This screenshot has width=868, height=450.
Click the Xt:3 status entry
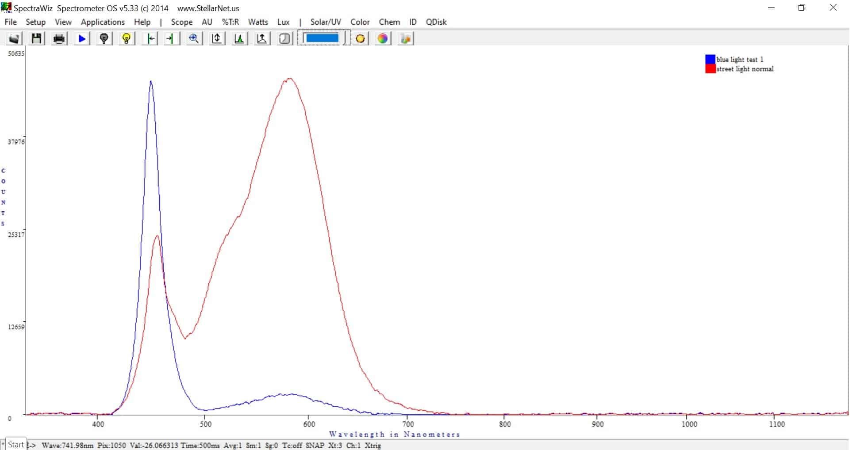click(x=335, y=446)
